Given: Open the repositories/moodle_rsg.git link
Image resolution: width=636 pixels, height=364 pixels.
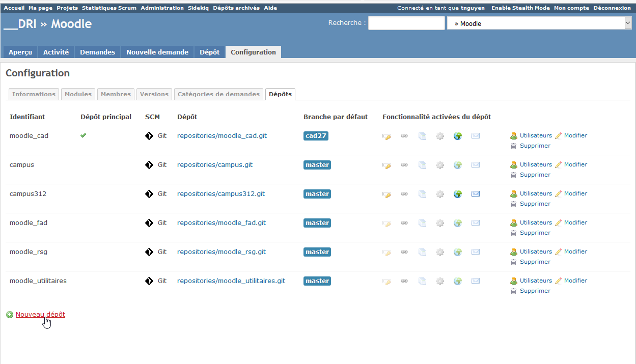Looking at the screenshot, I should point(222,252).
